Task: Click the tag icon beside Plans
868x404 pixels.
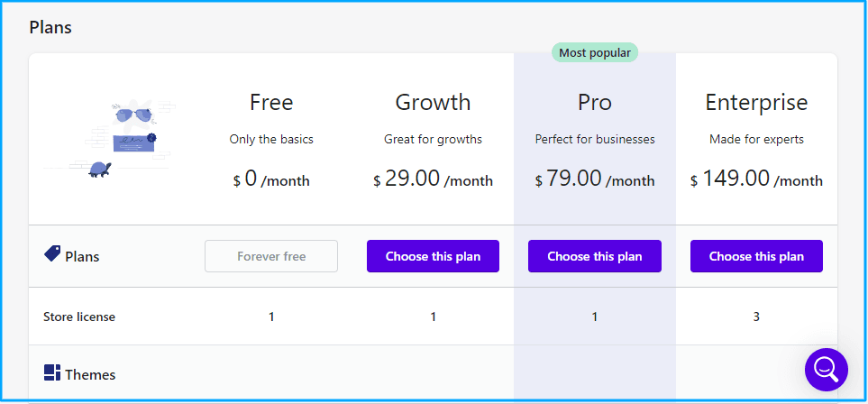Action: click(x=52, y=255)
